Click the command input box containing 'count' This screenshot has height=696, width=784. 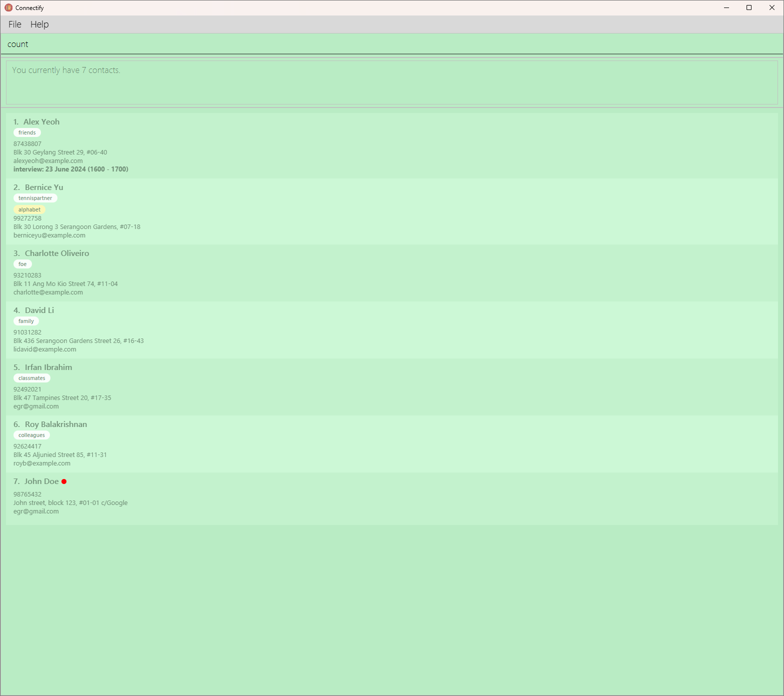(392, 44)
